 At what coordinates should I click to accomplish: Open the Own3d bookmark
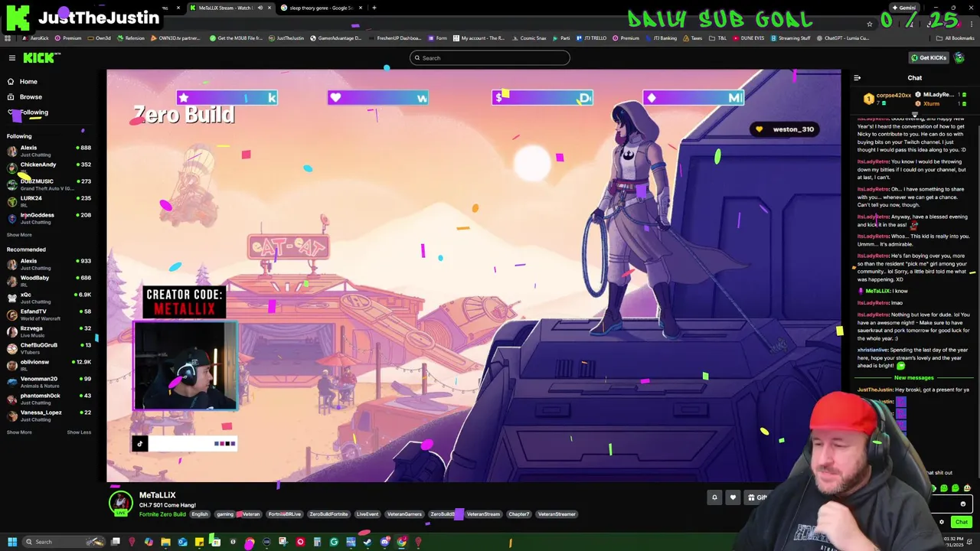pos(100,37)
